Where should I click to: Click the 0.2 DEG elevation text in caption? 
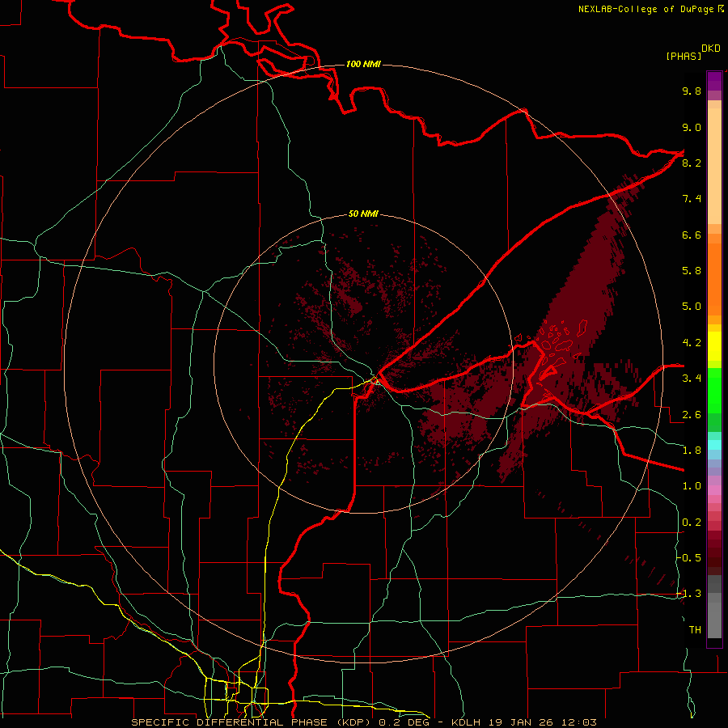[404, 722]
